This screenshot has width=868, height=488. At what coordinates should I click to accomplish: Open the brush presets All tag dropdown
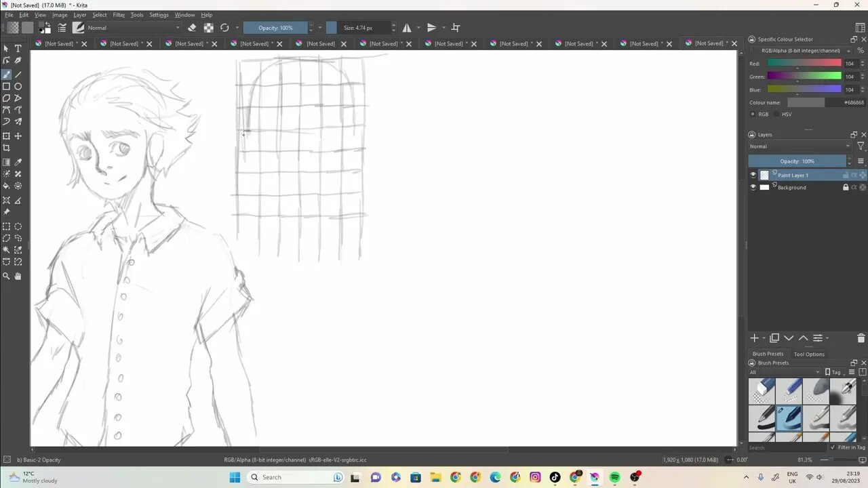[x=785, y=372]
